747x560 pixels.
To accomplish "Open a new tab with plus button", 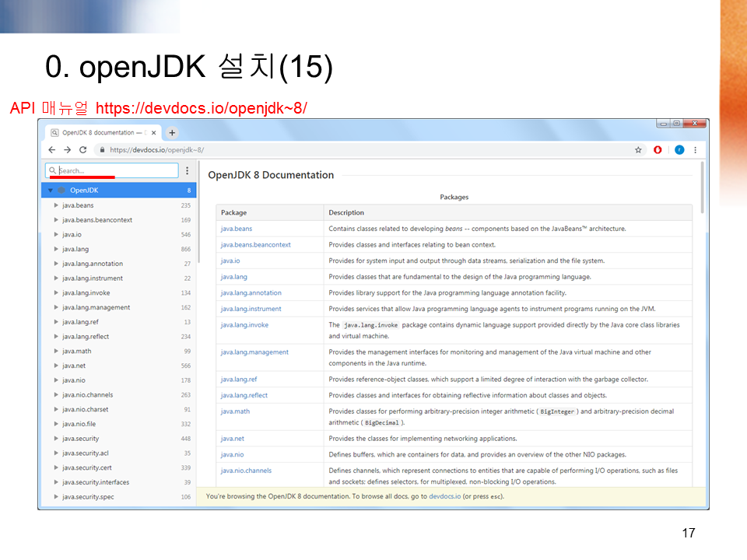I will tap(172, 133).
